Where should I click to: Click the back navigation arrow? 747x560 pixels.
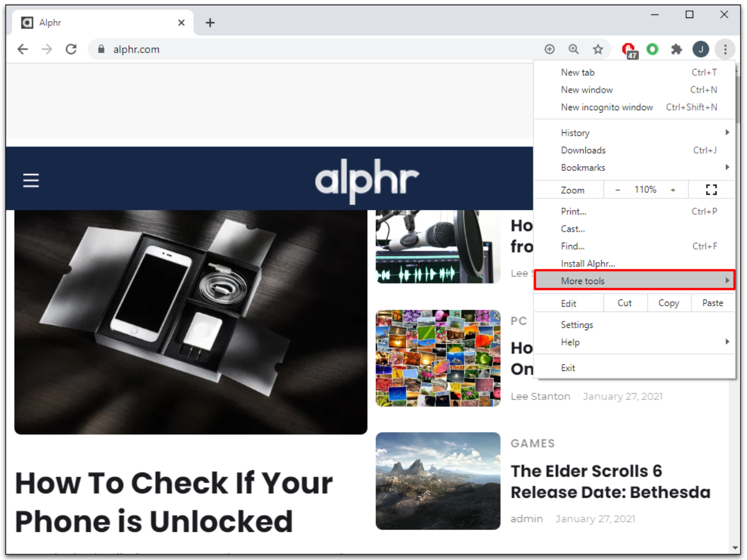tap(22, 49)
